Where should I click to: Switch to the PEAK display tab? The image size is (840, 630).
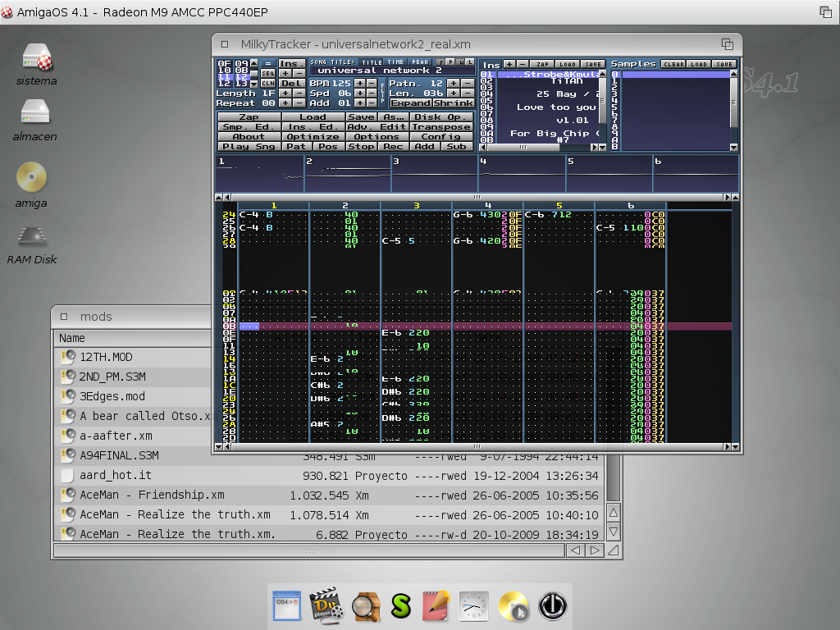420,62
